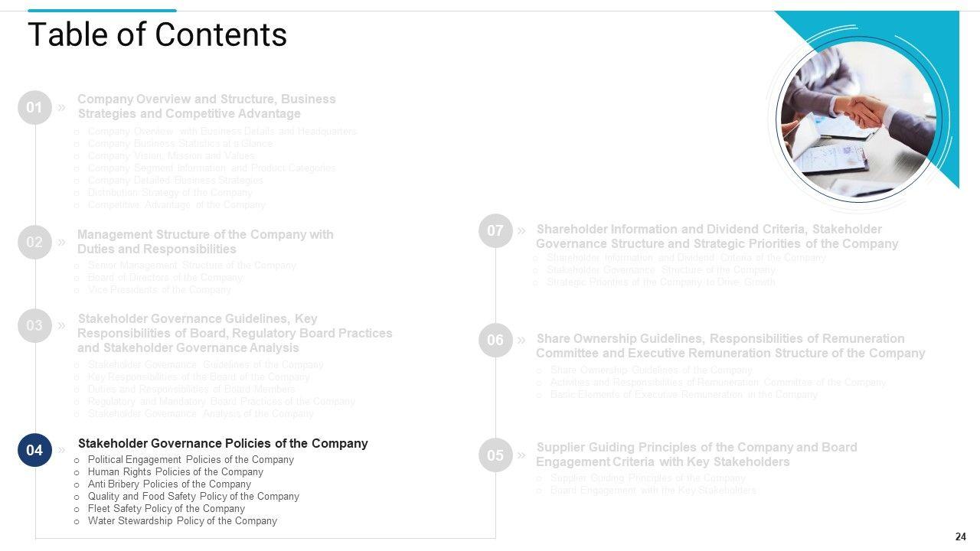Open Quality and Food Safety Policy item
The height and width of the screenshot is (551, 980).
point(193,497)
